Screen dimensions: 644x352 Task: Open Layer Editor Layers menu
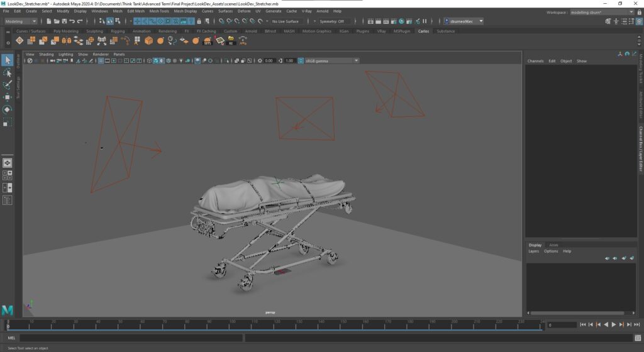tap(533, 251)
